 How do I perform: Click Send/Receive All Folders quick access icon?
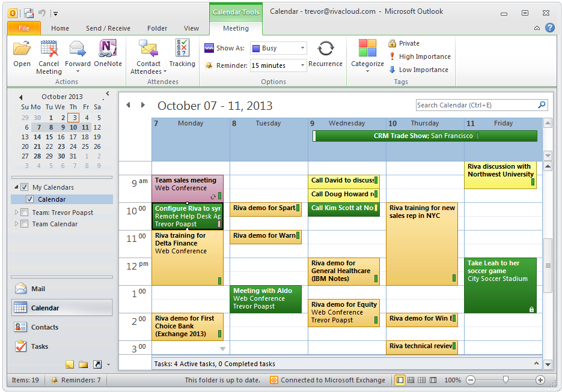tap(29, 13)
